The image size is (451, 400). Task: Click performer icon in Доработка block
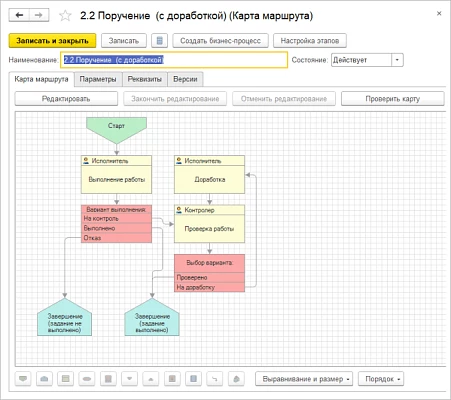(179, 161)
